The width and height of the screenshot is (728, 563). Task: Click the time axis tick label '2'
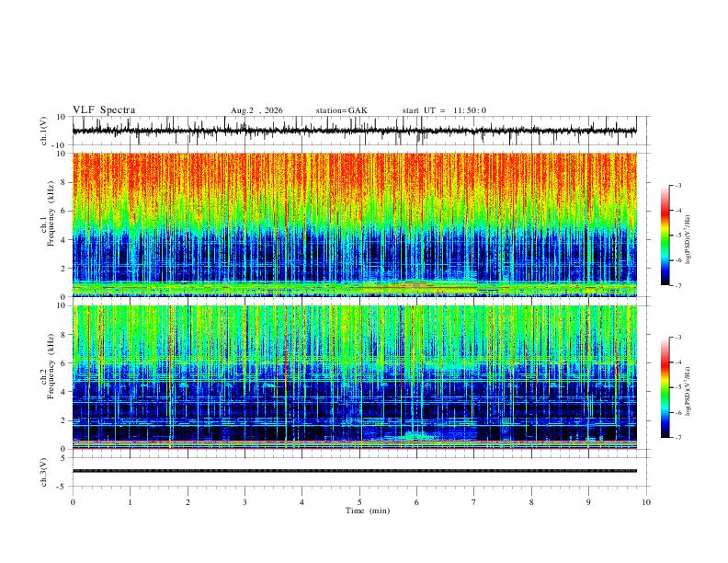click(188, 502)
